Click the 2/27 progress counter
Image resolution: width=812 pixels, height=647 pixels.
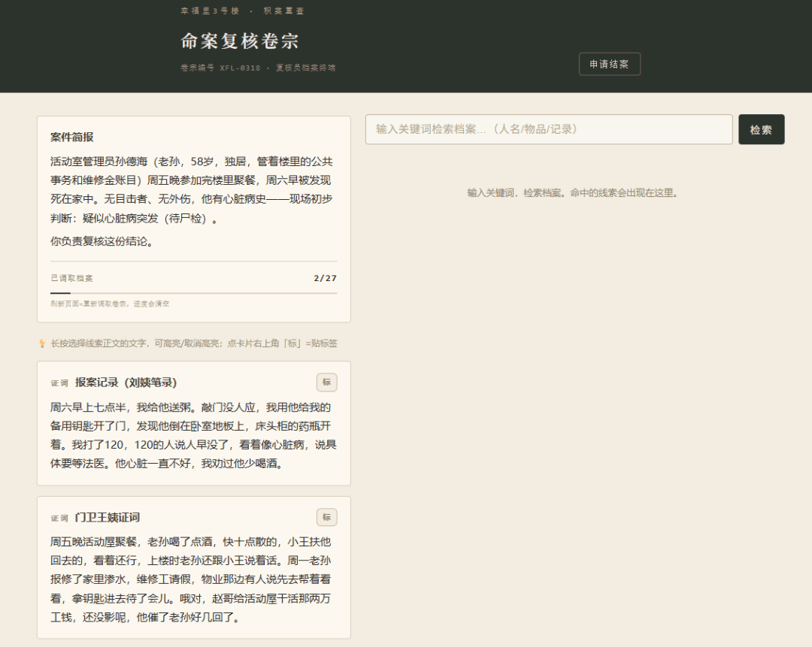tap(326, 278)
